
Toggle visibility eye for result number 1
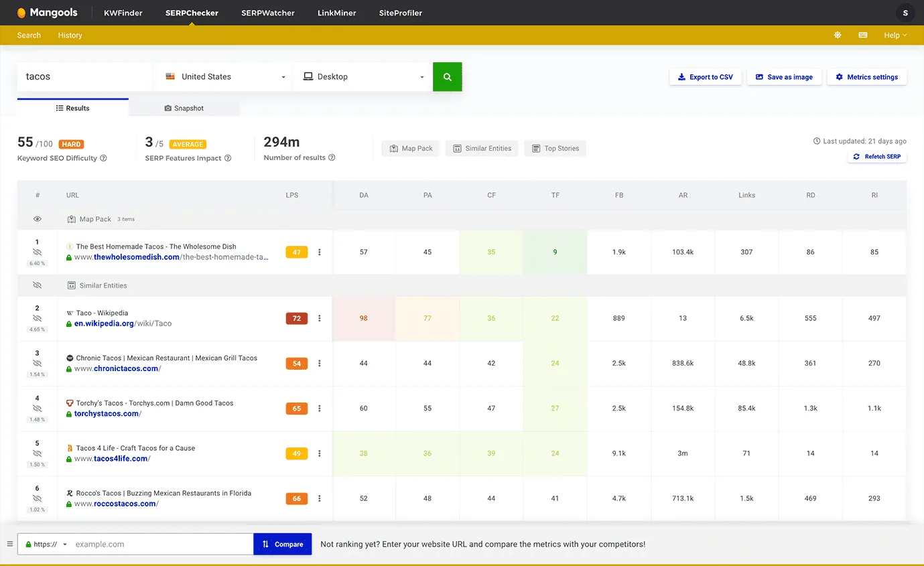[x=38, y=253]
